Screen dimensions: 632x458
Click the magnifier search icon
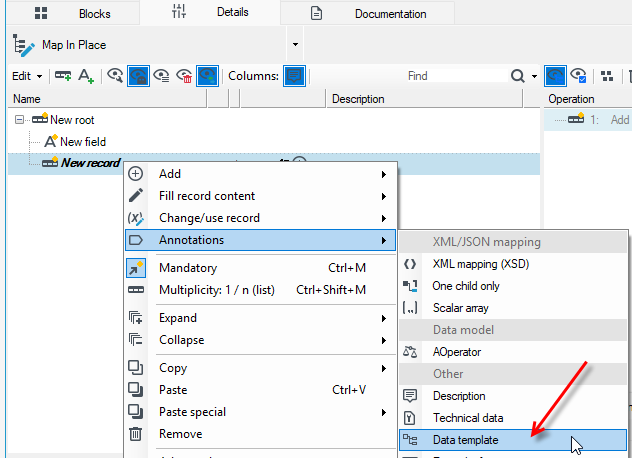[518, 76]
